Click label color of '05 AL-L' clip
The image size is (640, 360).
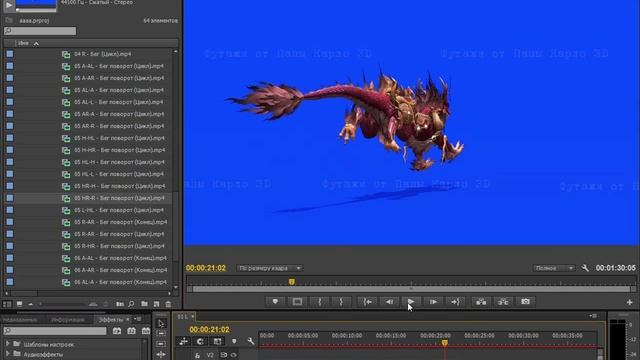[10, 102]
